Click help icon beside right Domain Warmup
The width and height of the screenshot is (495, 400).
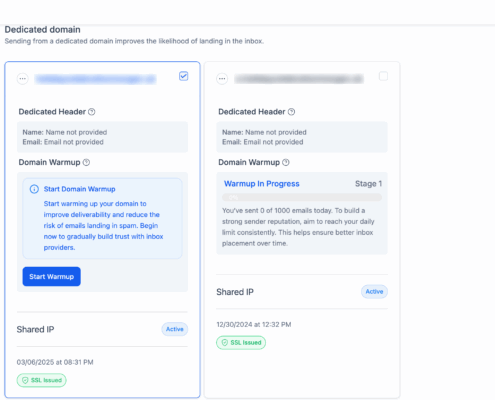click(x=286, y=162)
